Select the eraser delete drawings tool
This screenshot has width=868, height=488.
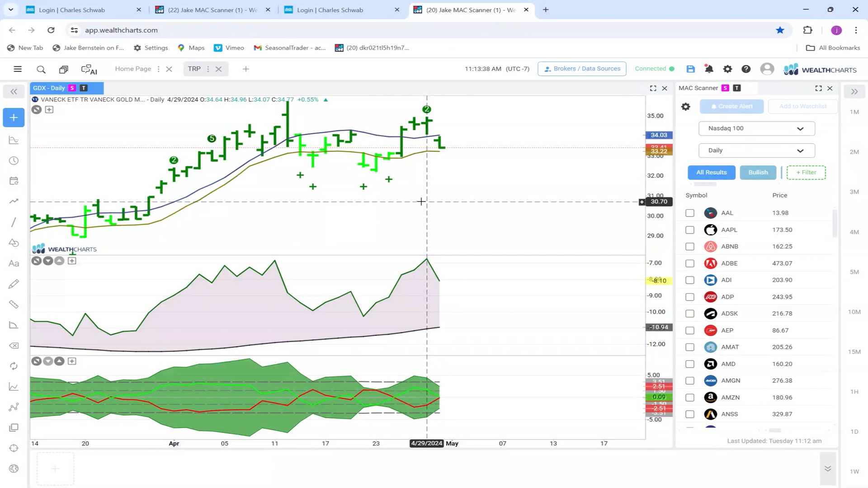click(x=14, y=346)
